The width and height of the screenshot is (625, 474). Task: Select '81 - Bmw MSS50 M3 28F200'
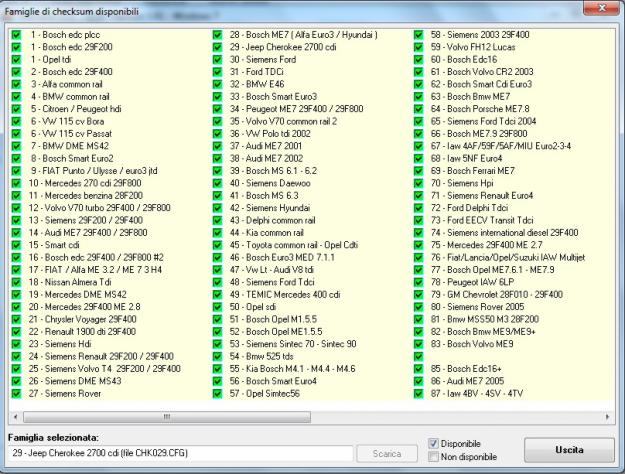click(x=485, y=319)
